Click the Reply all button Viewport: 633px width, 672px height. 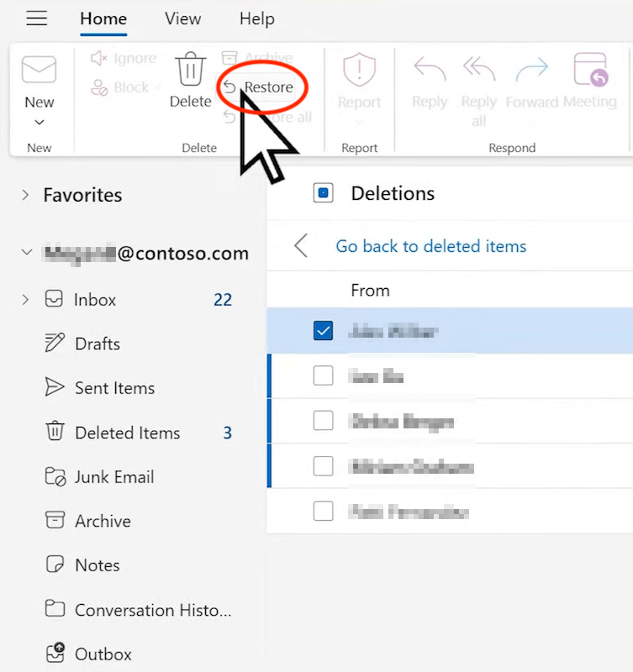click(479, 91)
